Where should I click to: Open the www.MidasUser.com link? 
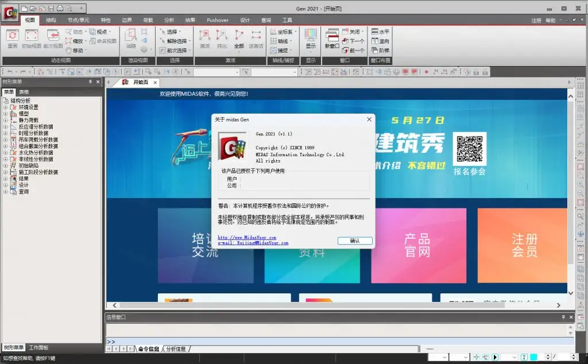point(247,237)
